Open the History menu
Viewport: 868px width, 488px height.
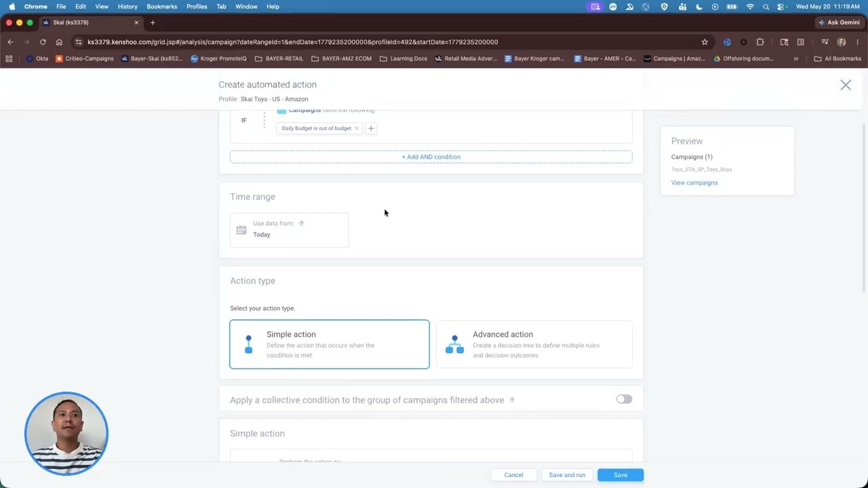(x=127, y=6)
